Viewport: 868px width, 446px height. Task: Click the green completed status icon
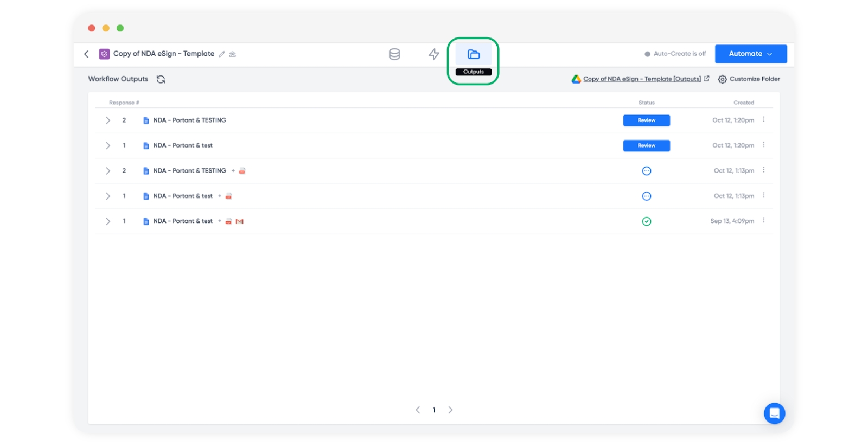click(x=646, y=221)
